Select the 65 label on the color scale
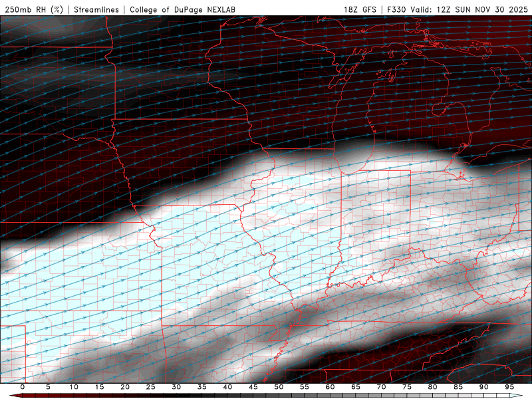532x399 pixels. tap(356, 387)
